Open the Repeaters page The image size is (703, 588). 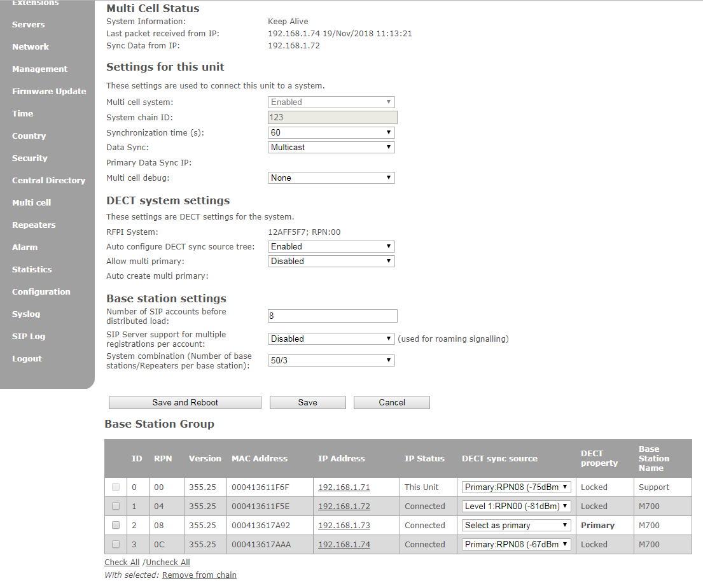coord(34,225)
